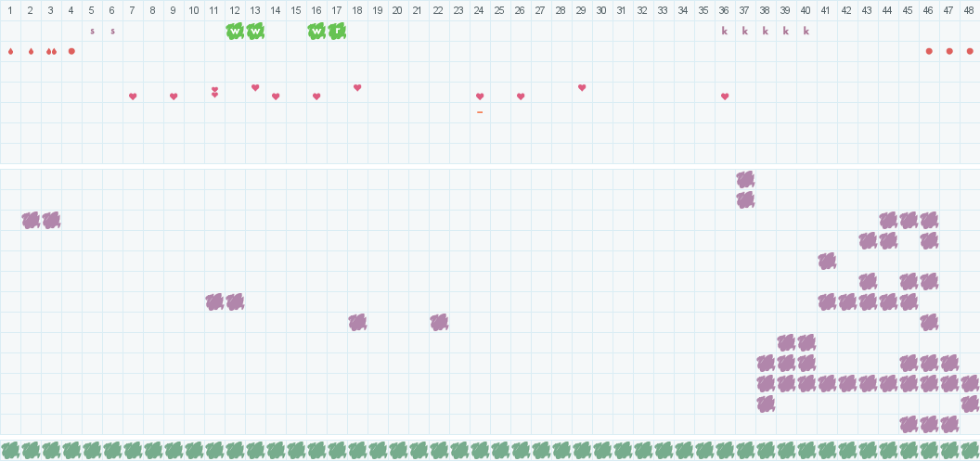Click the purple scribble cell on day 2
The image size is (980, 461).
pos(32,221)
